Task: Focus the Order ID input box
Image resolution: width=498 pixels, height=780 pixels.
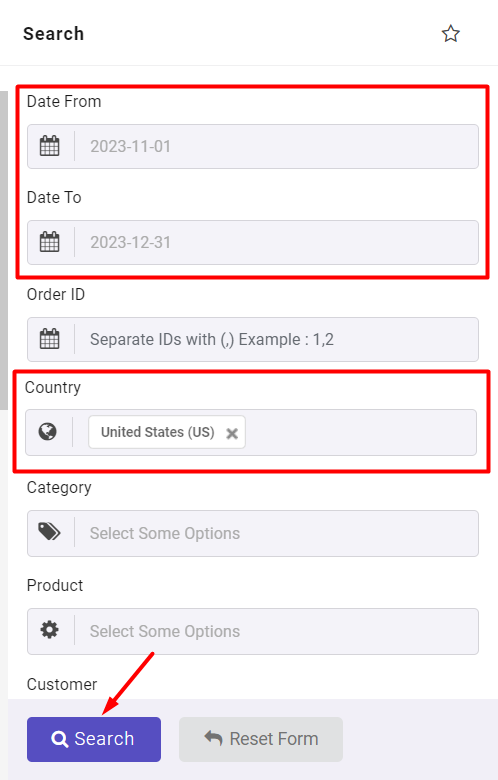Action: click(276, 339)
